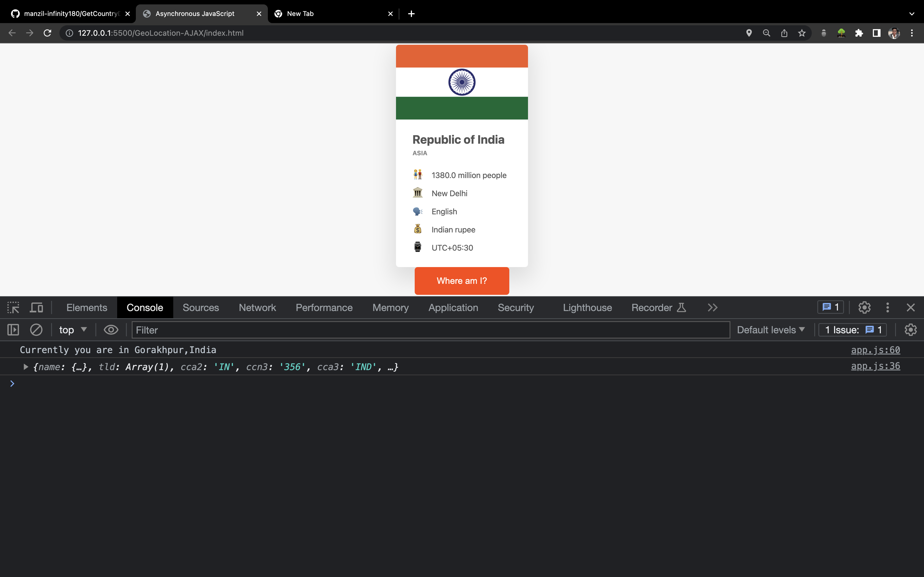The image size is (924, 577).
Task: Bookmark the page with the star icon
Action: pos(801,33)
